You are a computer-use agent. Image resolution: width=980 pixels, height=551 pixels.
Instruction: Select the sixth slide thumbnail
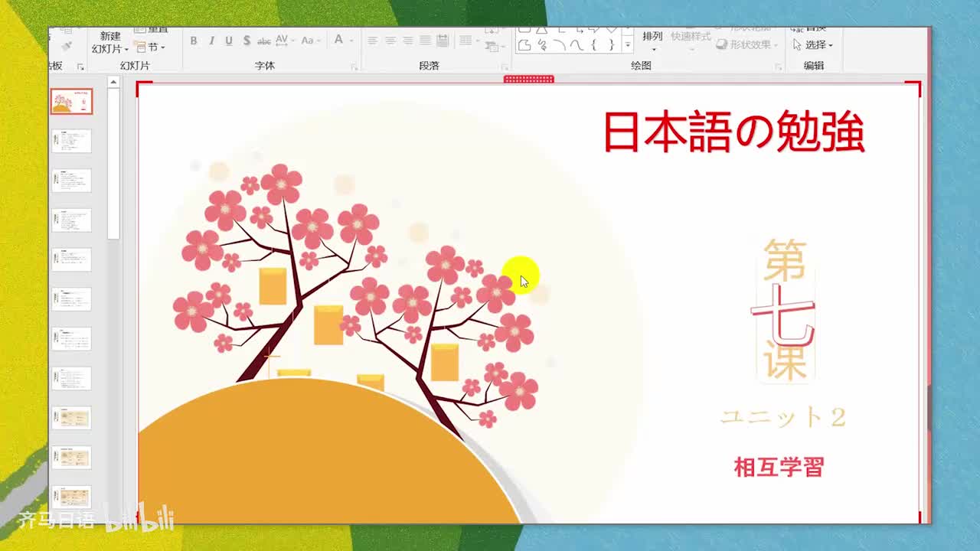(x=71, y=299)
